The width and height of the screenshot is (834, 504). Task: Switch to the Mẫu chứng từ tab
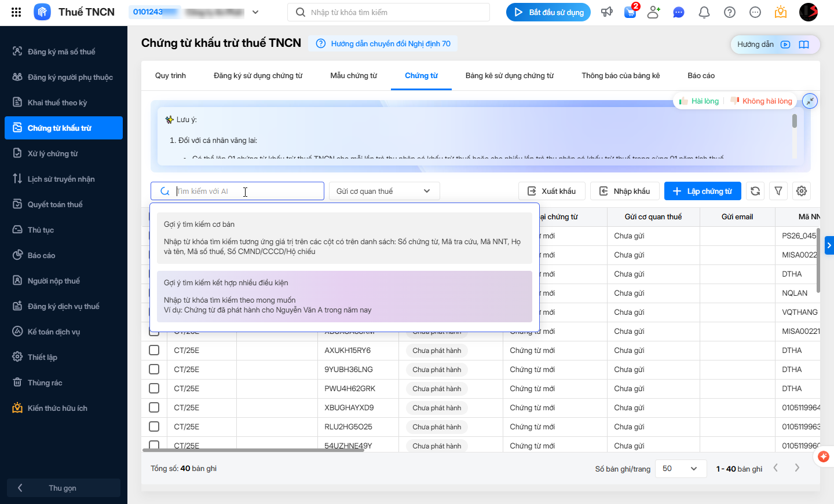click(353, 76)
